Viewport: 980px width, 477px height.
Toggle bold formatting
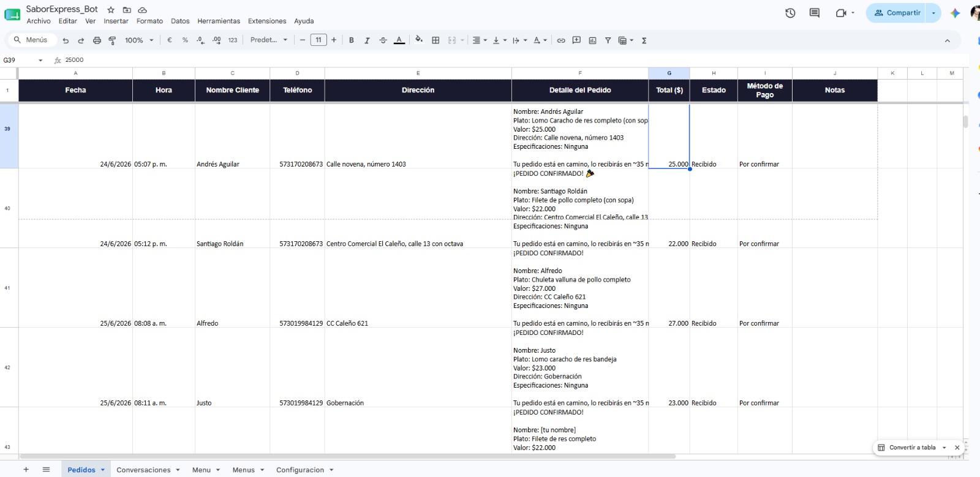click(352, 40)
